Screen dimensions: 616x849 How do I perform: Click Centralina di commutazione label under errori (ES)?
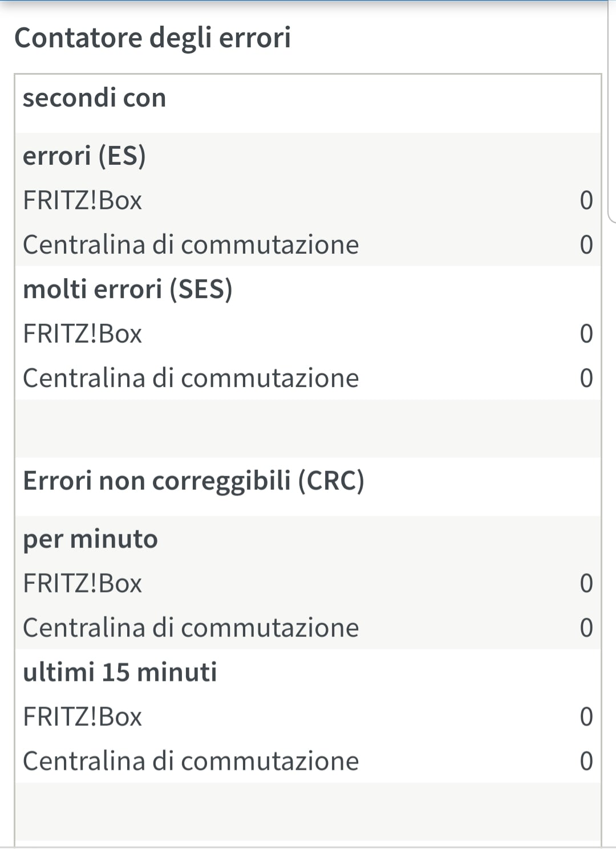191,245
